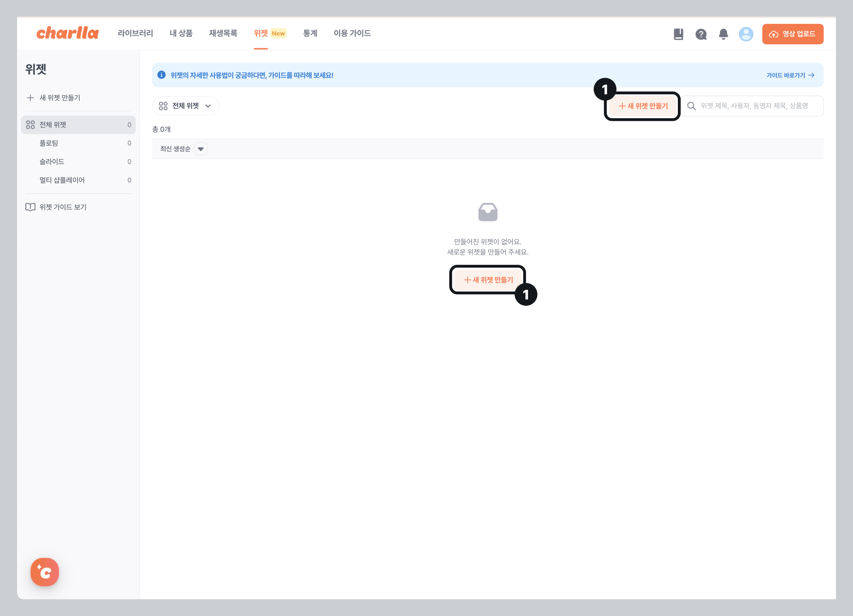Viewport: 853px width, 616px height.
Task: Click the 영상 업로드 button
Action: pyautogui.click(x=792, y=34)
